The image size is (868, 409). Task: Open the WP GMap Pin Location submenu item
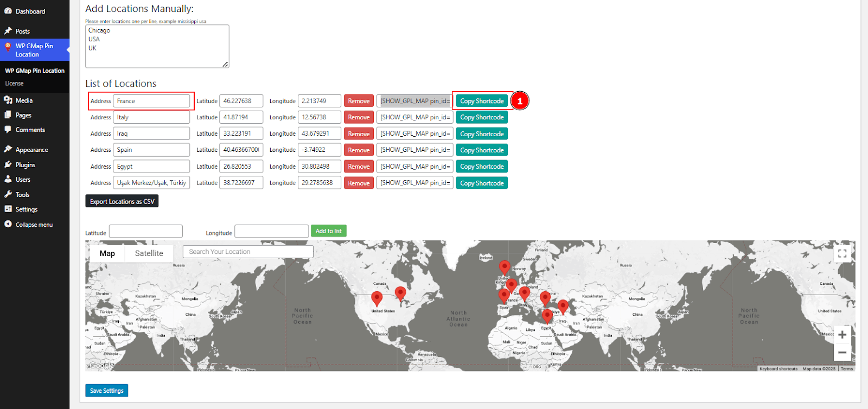tap(35, 71)
